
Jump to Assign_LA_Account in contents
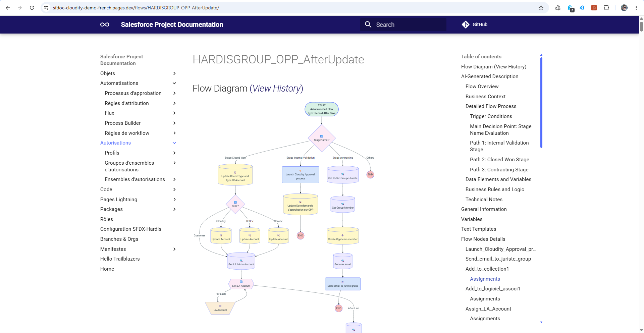[x=488, y=309]
